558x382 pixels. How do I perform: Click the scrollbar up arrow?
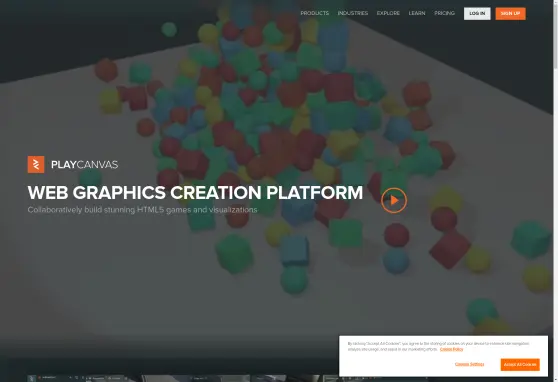tap(556, 2)
